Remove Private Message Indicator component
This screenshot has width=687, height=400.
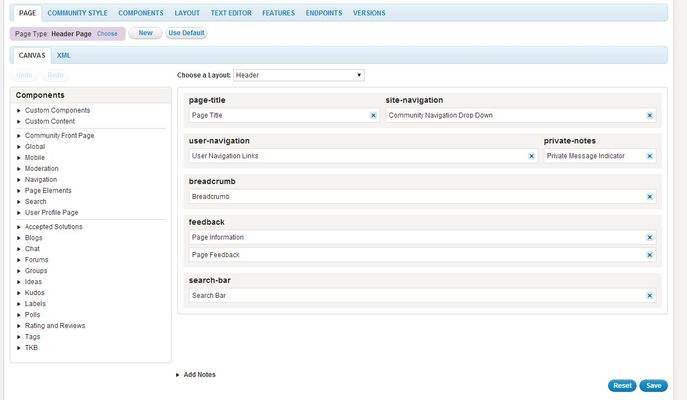coord(650,156)
